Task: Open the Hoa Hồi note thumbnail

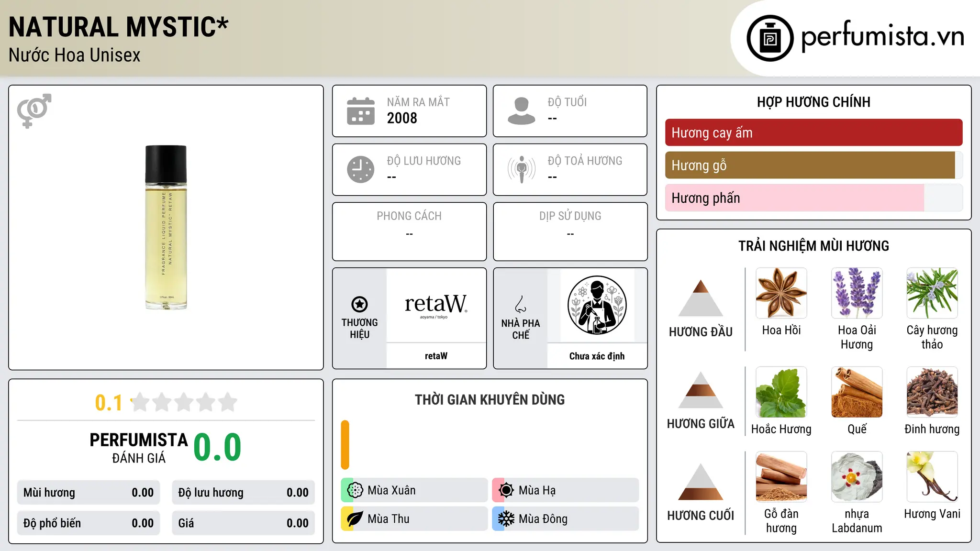Action: (781, 293)
